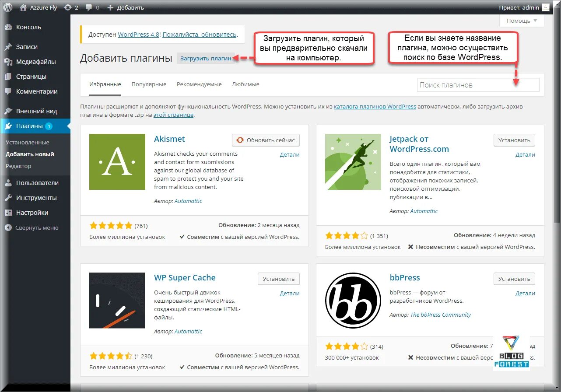Click the Загрузить плагин button
This screenshot has height=392, width=561.
[206, 58]
